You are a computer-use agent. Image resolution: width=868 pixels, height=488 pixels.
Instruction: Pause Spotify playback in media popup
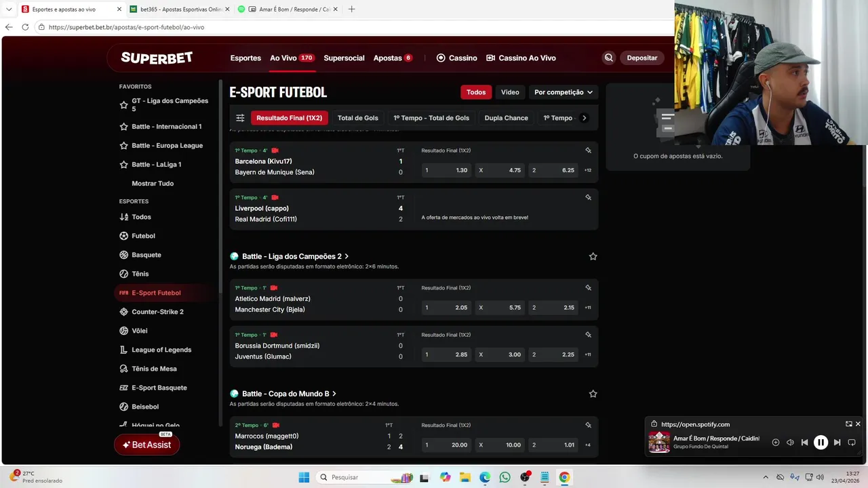click(821, 443)
